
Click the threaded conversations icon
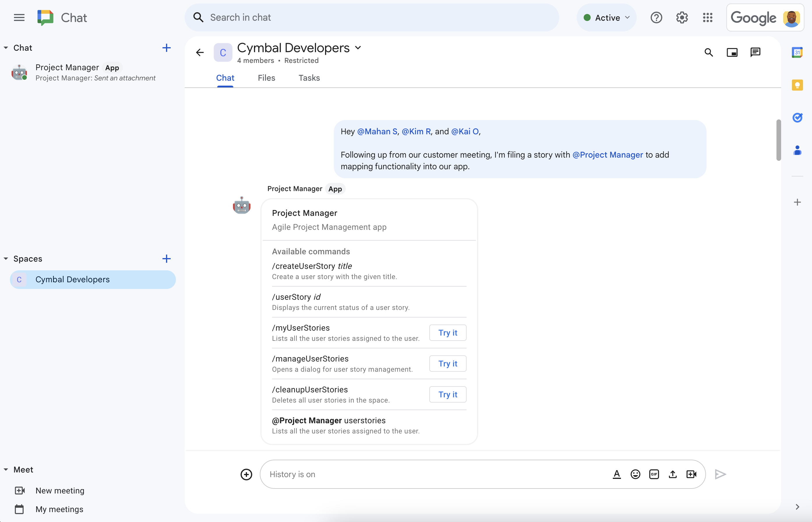point(755,53)
